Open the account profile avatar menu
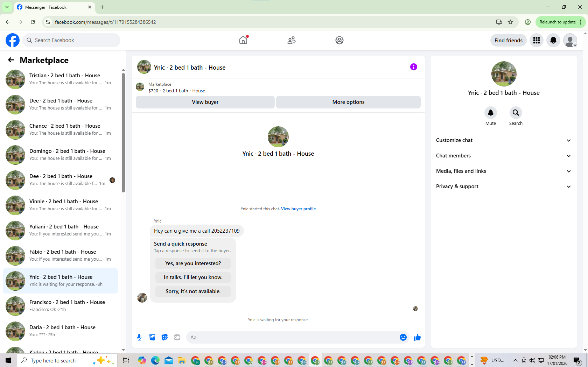Viewport: 588px width, 367px height. [x=570, y=40]
